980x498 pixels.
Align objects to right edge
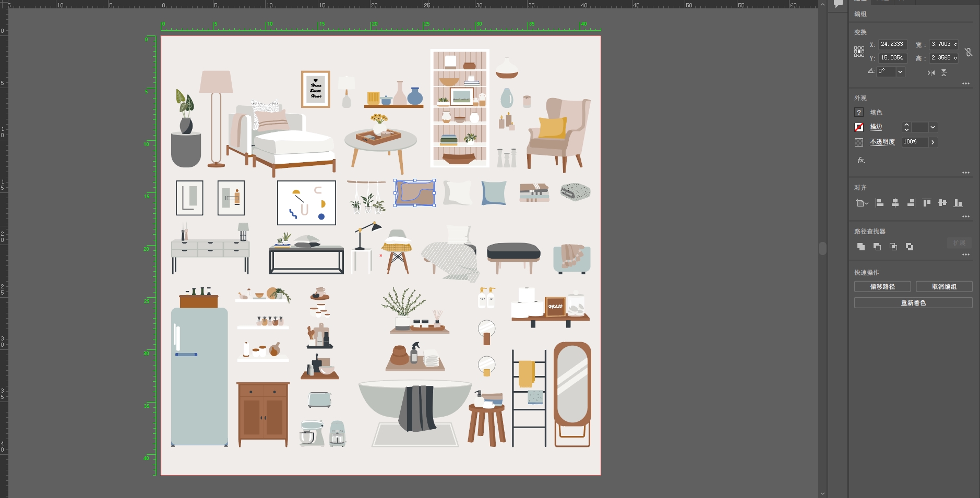click(x=911, y=203)
